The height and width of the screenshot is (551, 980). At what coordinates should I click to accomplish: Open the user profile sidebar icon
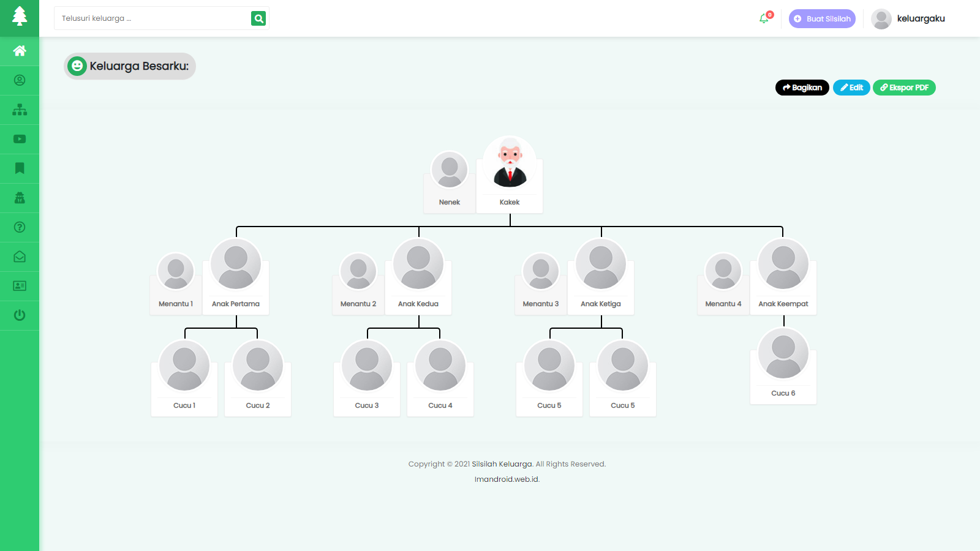20,80
